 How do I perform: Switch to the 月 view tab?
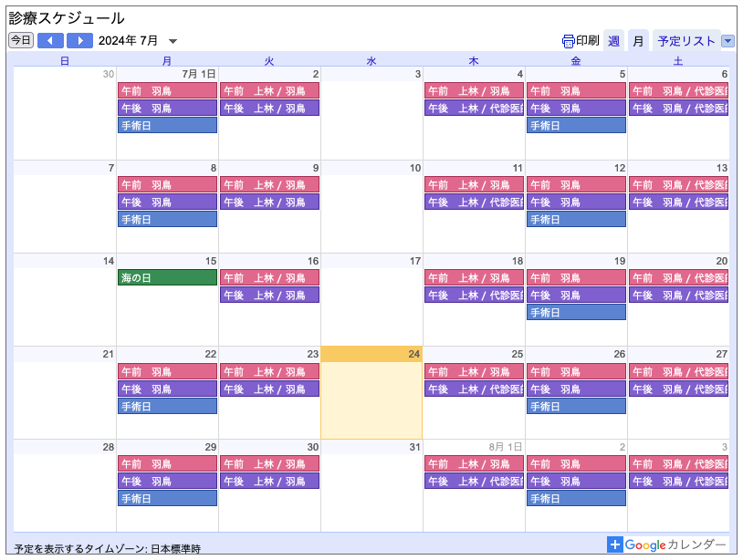(x=639, y=41)
